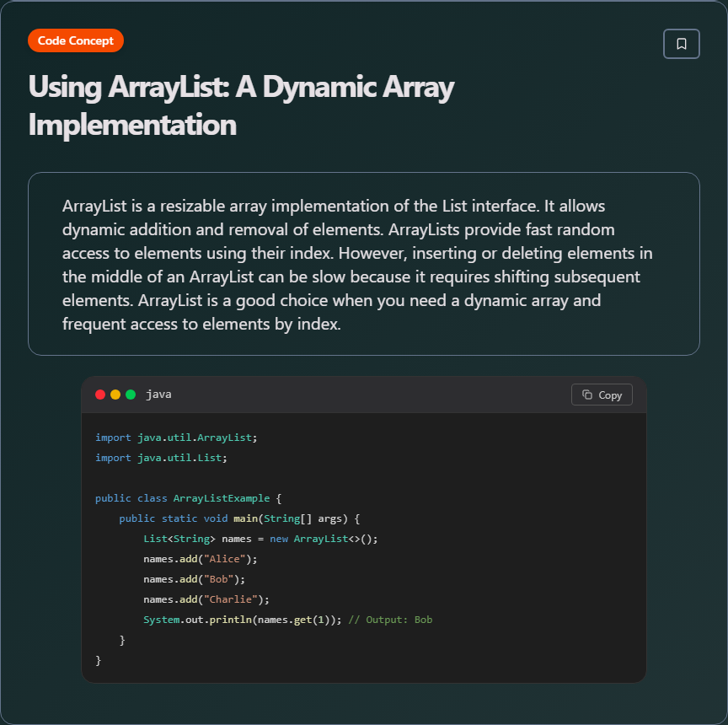The height and width of the screenshot is (725, 728).
Task: Select the ArrayList description paragraph
Action: point(364,264)
